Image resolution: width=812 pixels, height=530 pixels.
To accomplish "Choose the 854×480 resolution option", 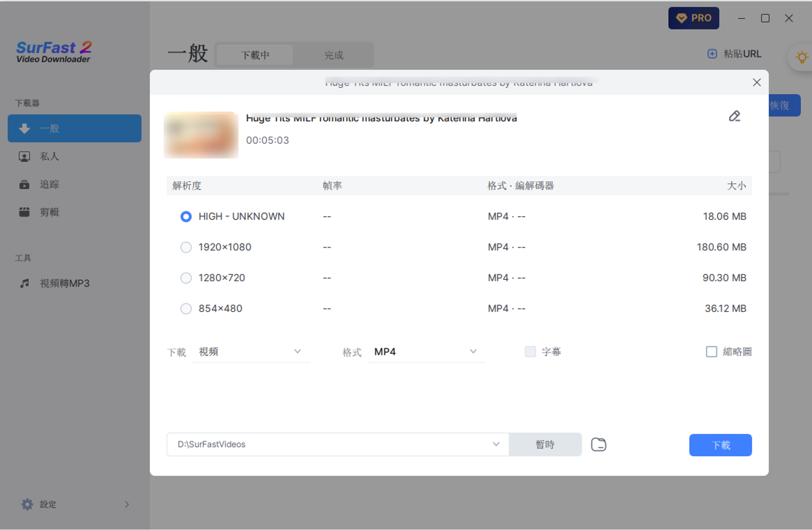I will (186, 309).
